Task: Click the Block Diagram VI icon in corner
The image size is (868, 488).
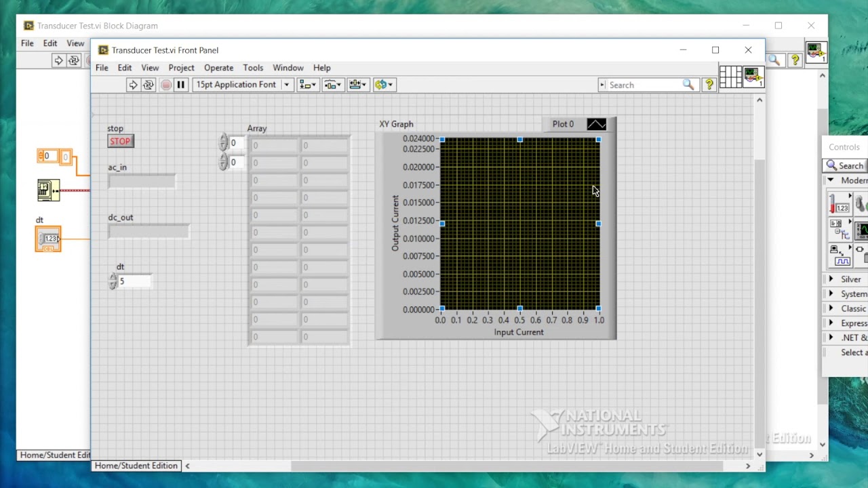Action: point(816,52)
